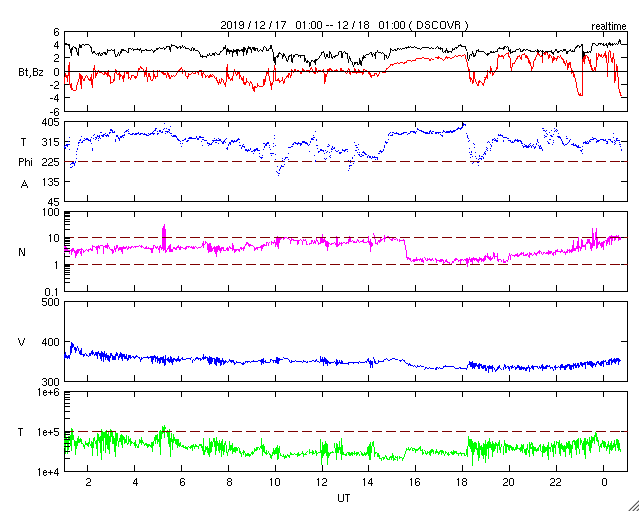Click the "0.1" tick on density panel
Image resolution: width=640 pixels, height=512 pixels.
coord(53,292)
